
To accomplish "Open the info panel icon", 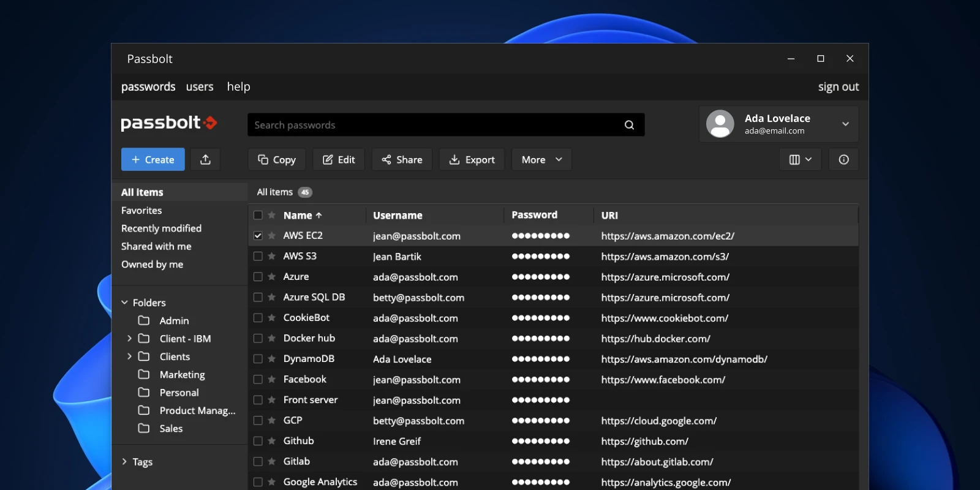I will [843, 159].
